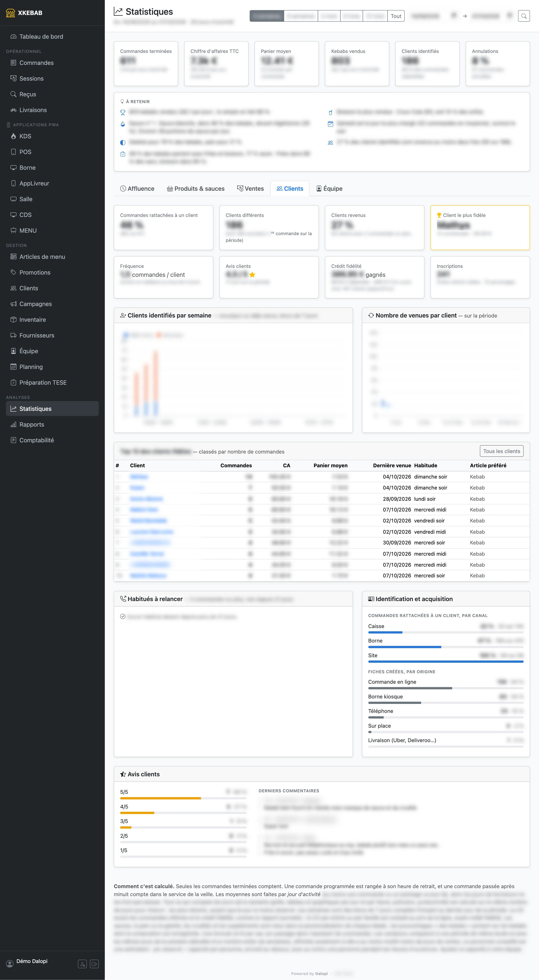This screenshot has width=539, height=980.
Task: Go to Articles de menu
Action: (x=52, y=257)
